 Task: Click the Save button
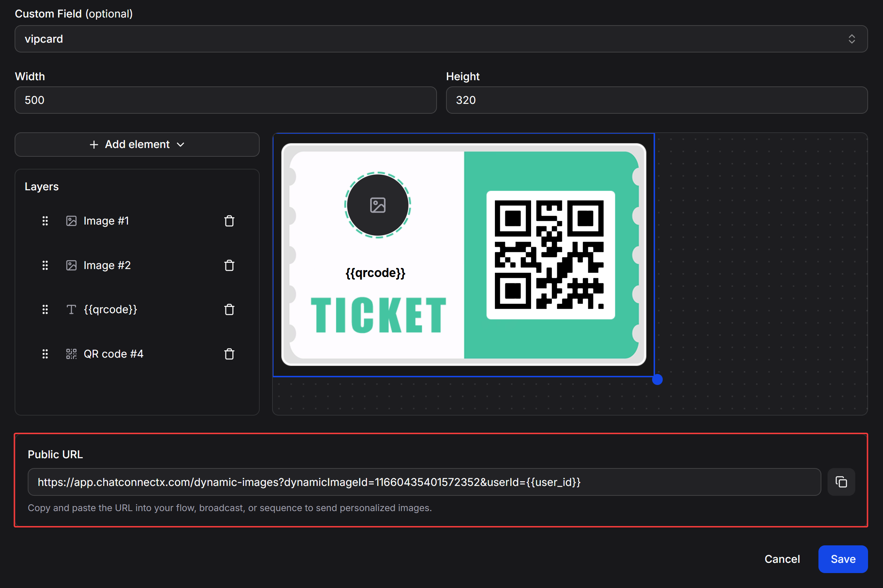pyautogui.click(x=843, y=559)
